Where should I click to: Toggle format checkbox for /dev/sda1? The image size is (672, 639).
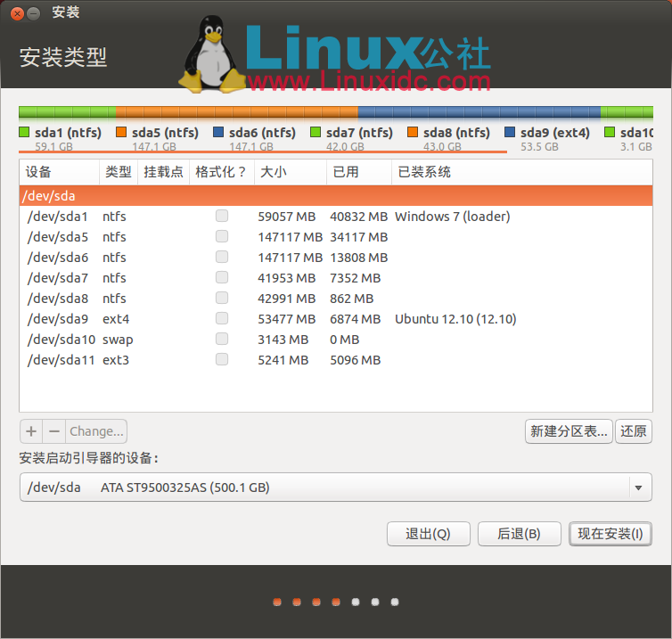222,216
